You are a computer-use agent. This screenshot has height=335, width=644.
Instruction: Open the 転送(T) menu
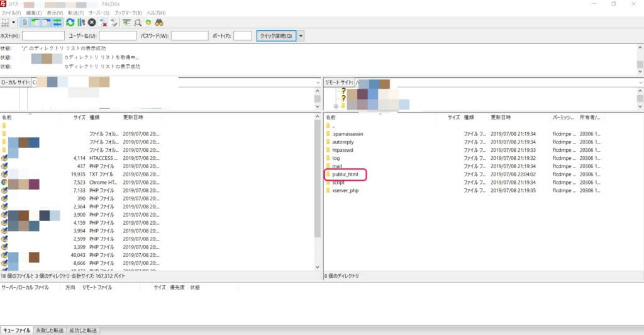[x=76, y=13]
